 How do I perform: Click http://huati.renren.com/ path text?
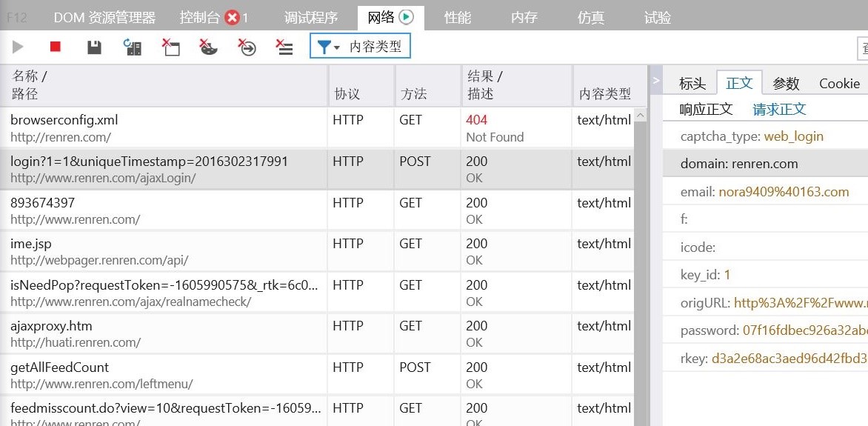(76, 342)
